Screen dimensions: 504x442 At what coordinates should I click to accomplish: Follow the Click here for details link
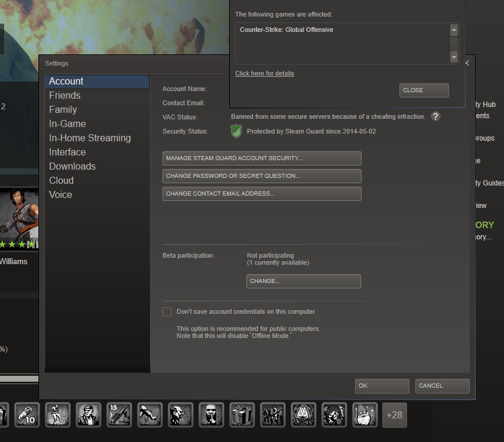pyautogui.click(x=265, y=73)
